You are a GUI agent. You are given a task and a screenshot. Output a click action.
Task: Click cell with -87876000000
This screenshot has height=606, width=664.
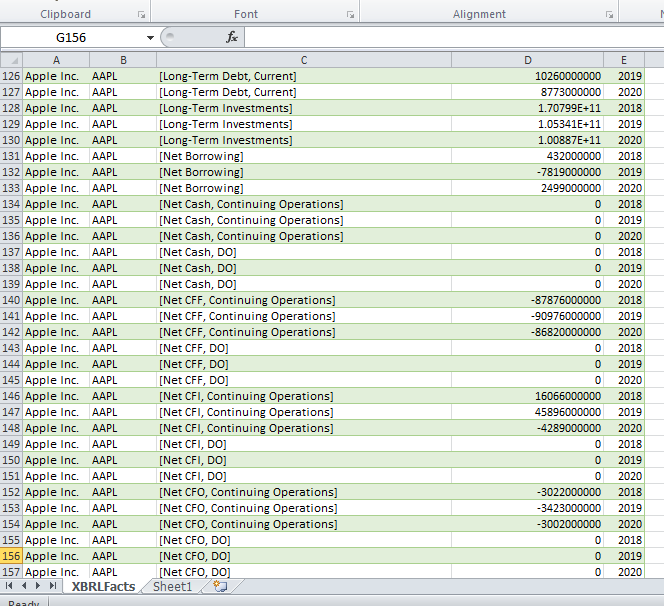tap(528, 300)
